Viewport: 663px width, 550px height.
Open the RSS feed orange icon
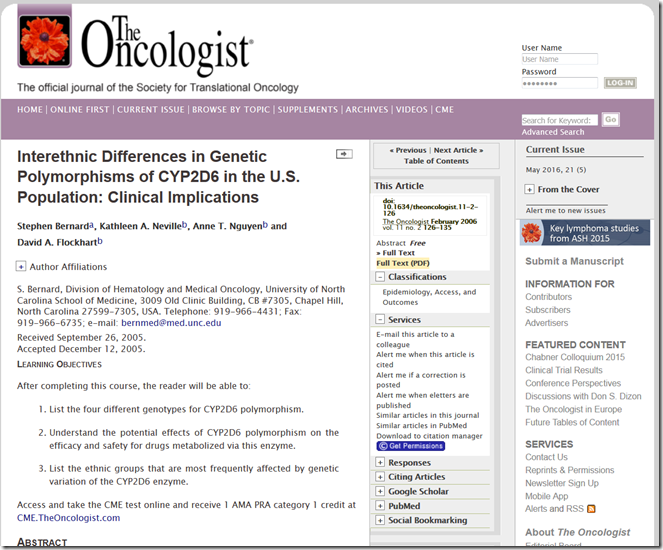(x=592, y=509)
